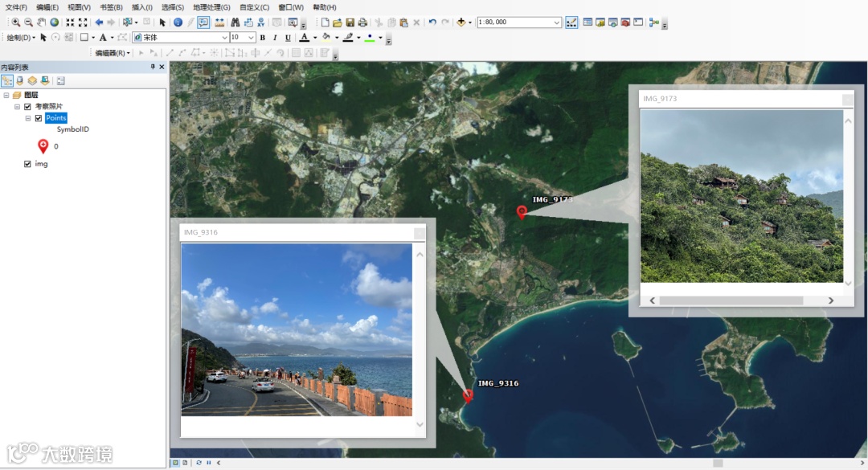Hide the img layer
The image size is (868, 470).
coord(28,164)
